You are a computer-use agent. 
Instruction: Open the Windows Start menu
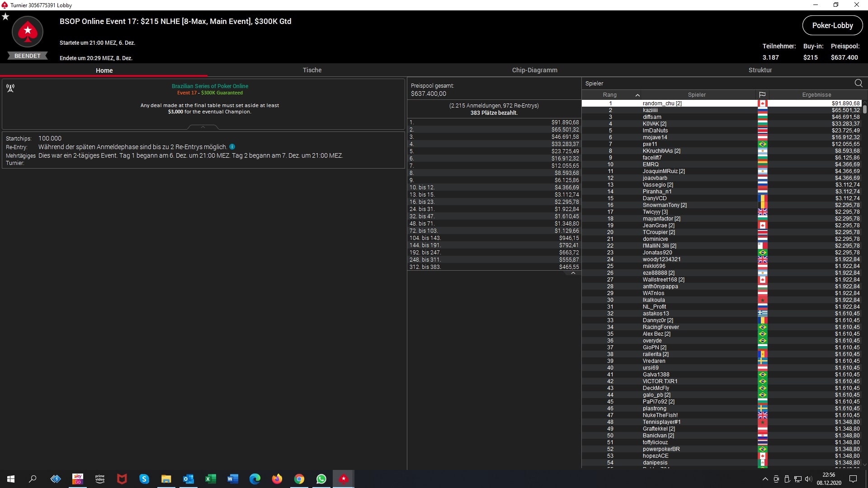point(11,479)
